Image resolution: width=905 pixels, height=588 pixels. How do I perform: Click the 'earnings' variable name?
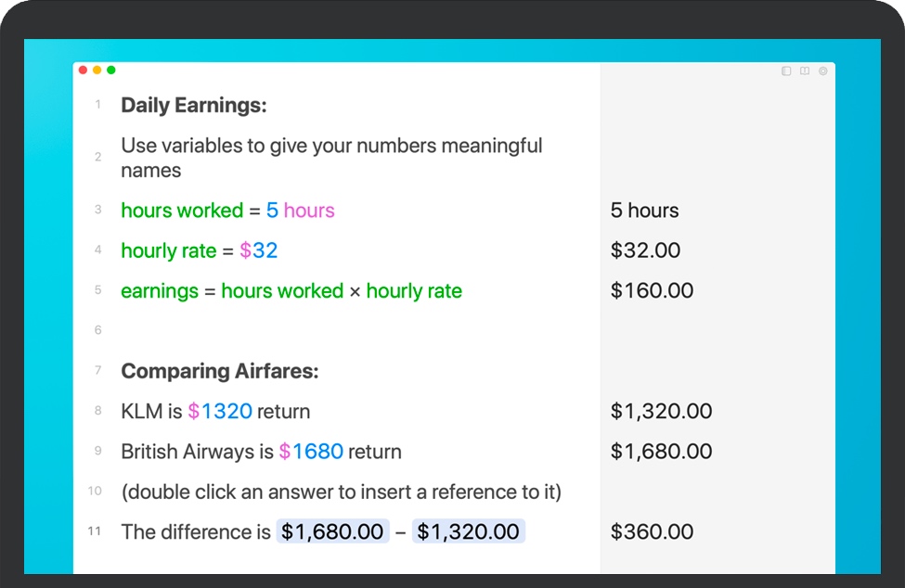tap(160, 291)
